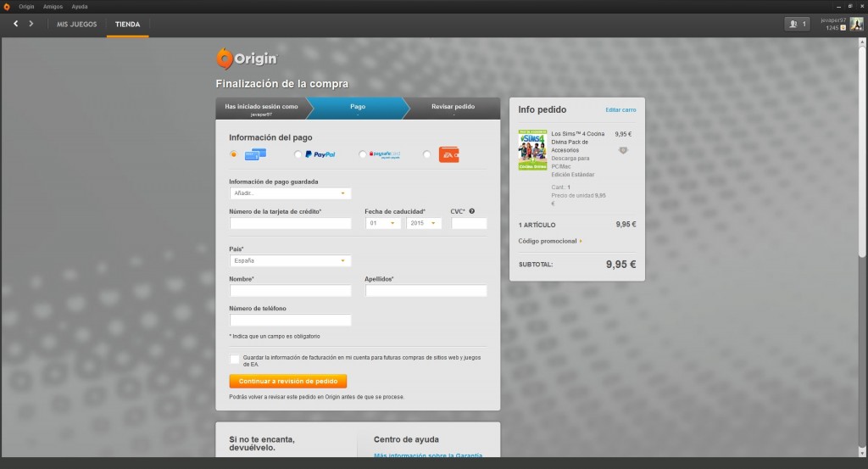The image size is (868, 469).
Task: Click the jevaper97 username at top right
Action: pos(833,20)
